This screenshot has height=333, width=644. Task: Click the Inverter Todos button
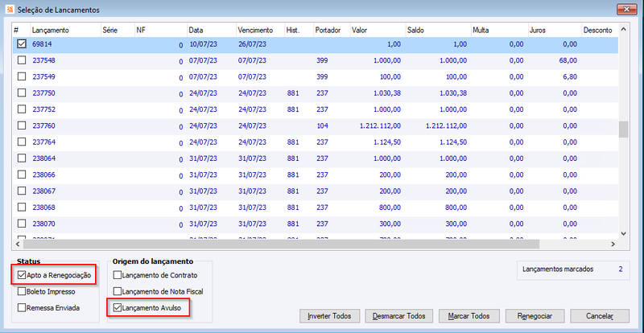click(x=330, y=316)
